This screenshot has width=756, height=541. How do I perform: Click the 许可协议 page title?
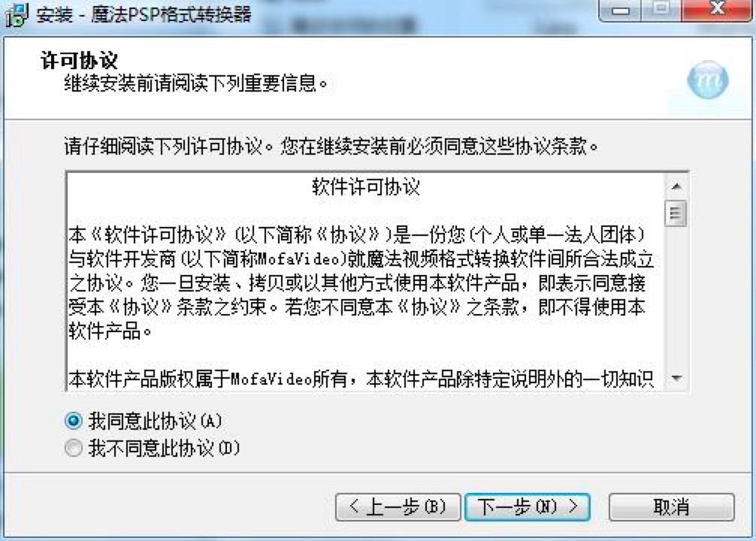pyautogui.click(x=79, y=61)
